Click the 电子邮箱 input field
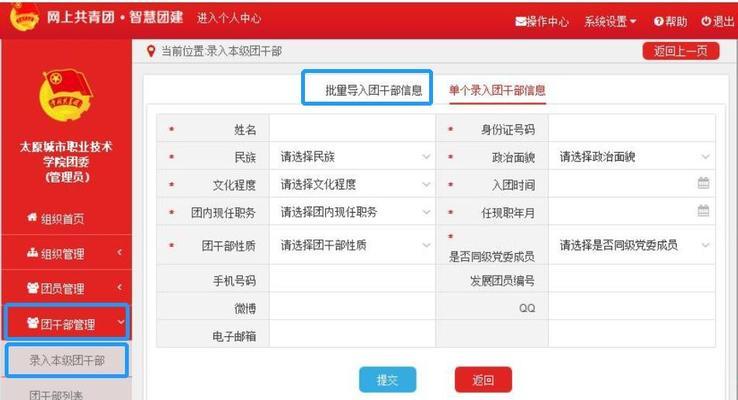738x400 pixels. [x=353, y=335]
